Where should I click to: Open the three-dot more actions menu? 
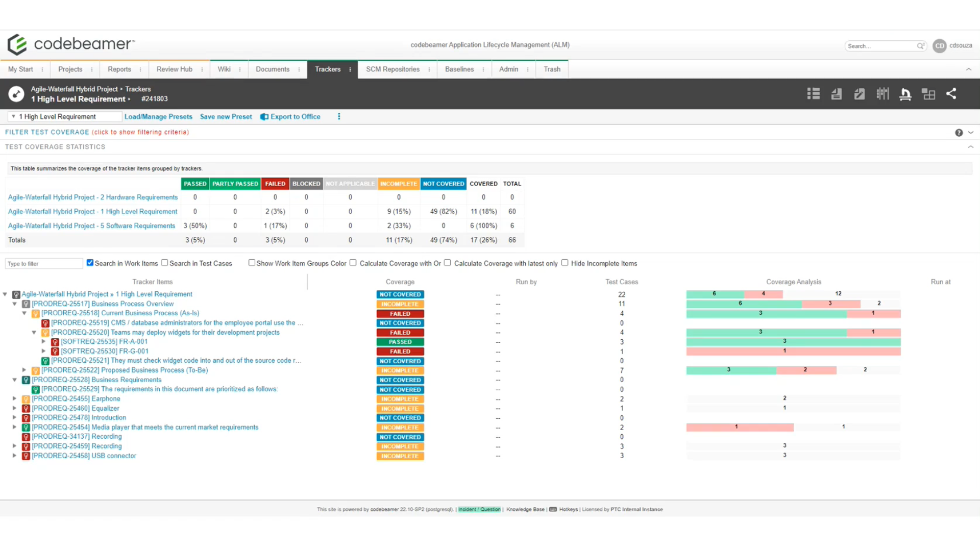(x=339, y=117)
